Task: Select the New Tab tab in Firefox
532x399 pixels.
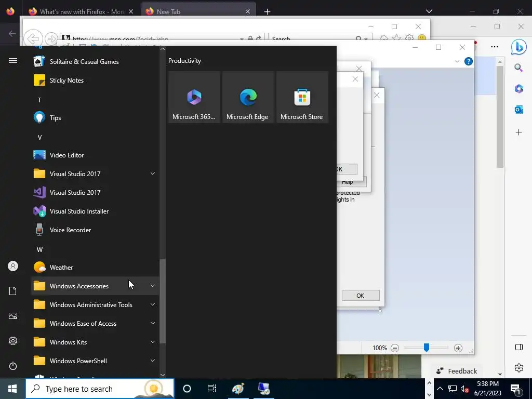Action: coord(198,11)
